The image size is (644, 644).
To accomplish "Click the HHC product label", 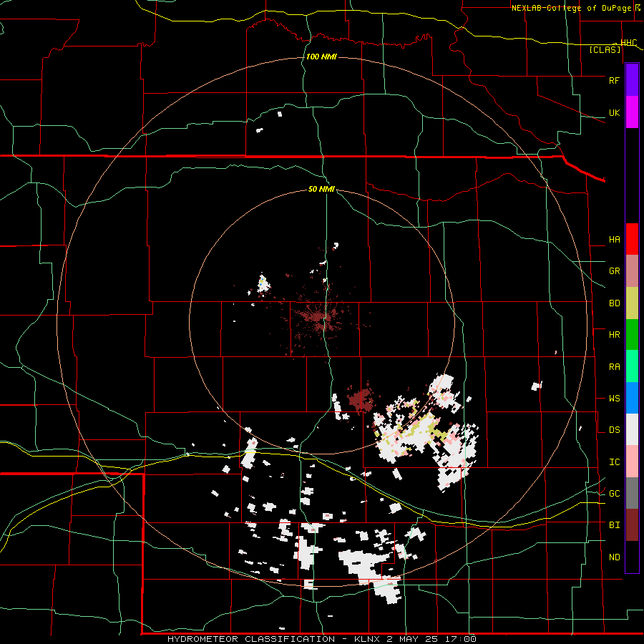I will click(x=628, y=43).
